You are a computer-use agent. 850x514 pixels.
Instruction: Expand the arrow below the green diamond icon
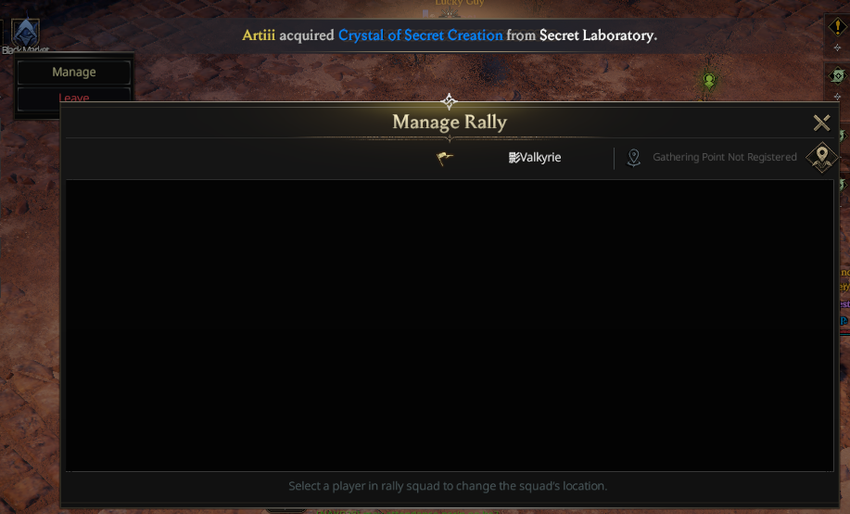[837, 97]
